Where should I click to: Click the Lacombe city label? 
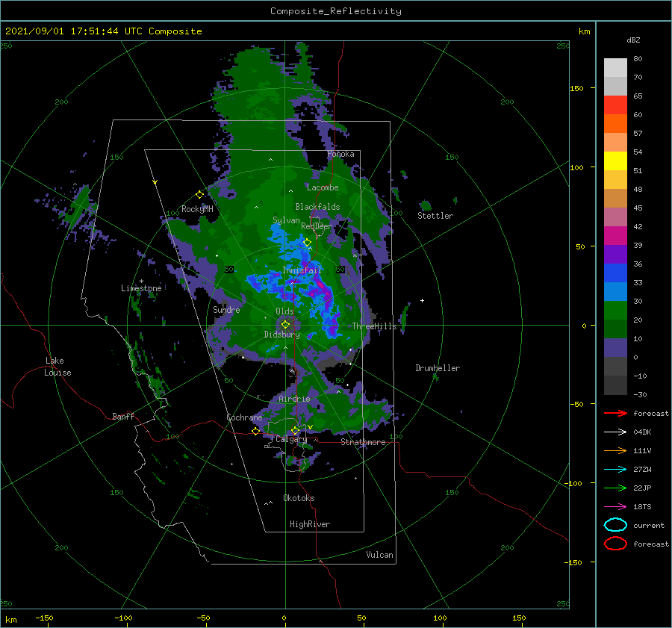323,187
